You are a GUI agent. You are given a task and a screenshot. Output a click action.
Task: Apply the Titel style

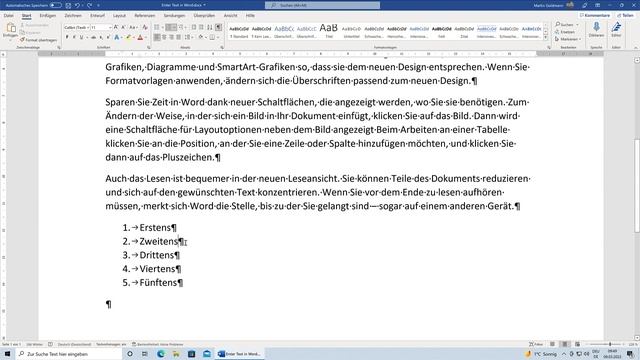[329, 30]
